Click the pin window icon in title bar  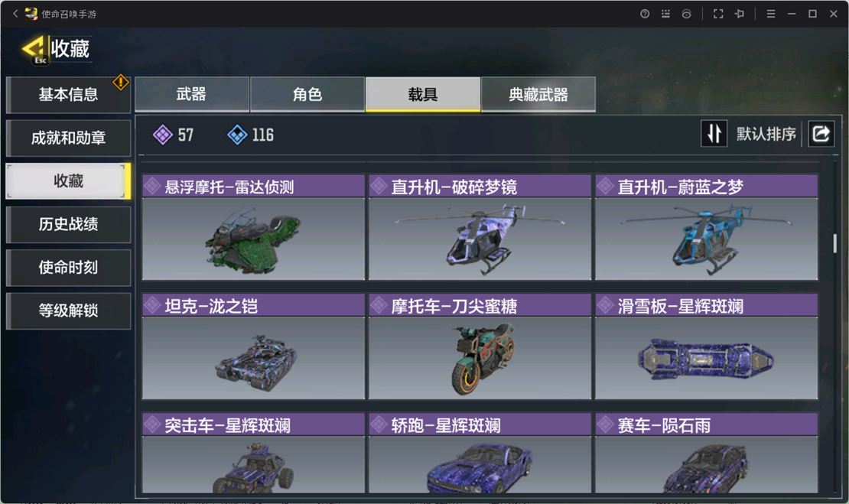[739, 14]
